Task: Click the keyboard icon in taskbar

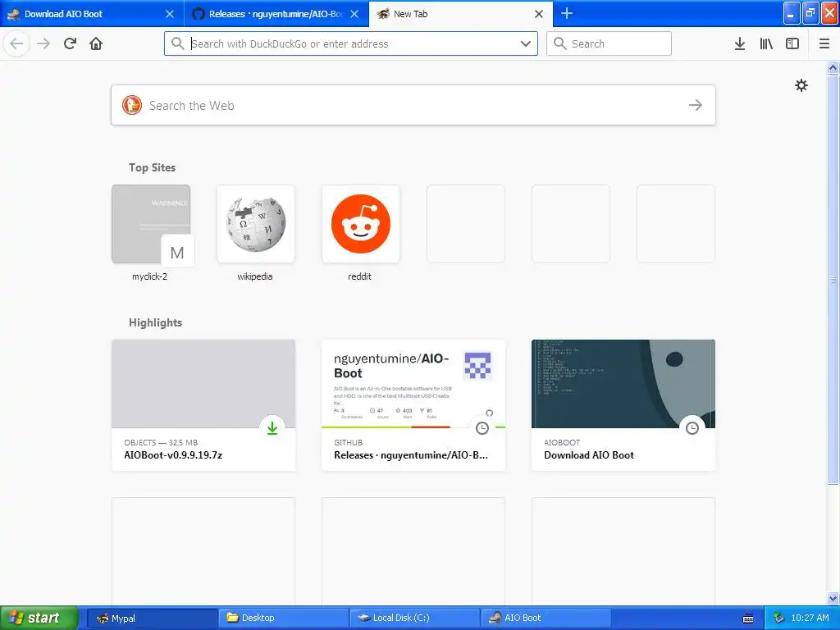Action: 748,619
